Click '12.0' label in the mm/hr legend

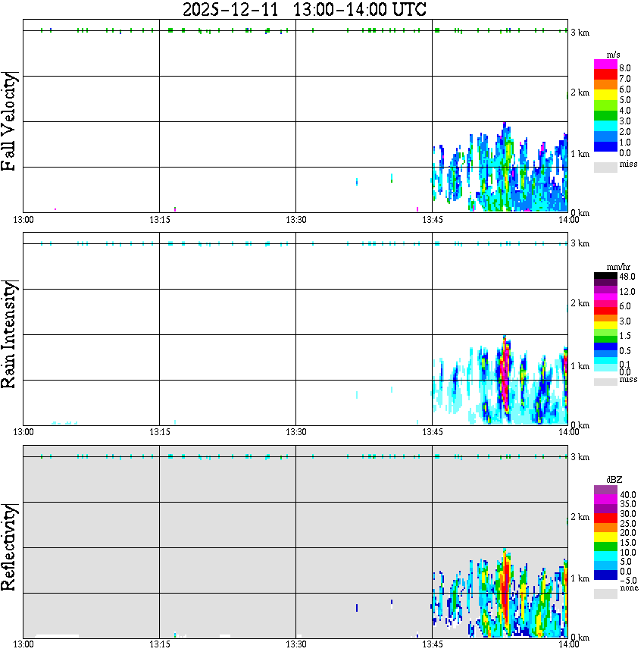point(627,291)
